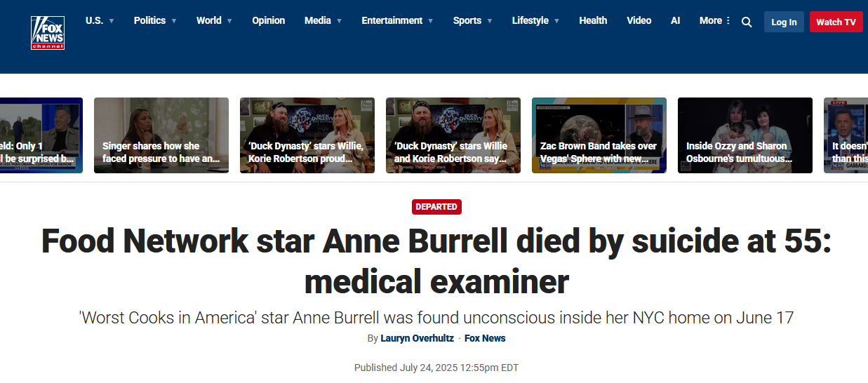
Task: Open the More menu dots
Action: 728,20
